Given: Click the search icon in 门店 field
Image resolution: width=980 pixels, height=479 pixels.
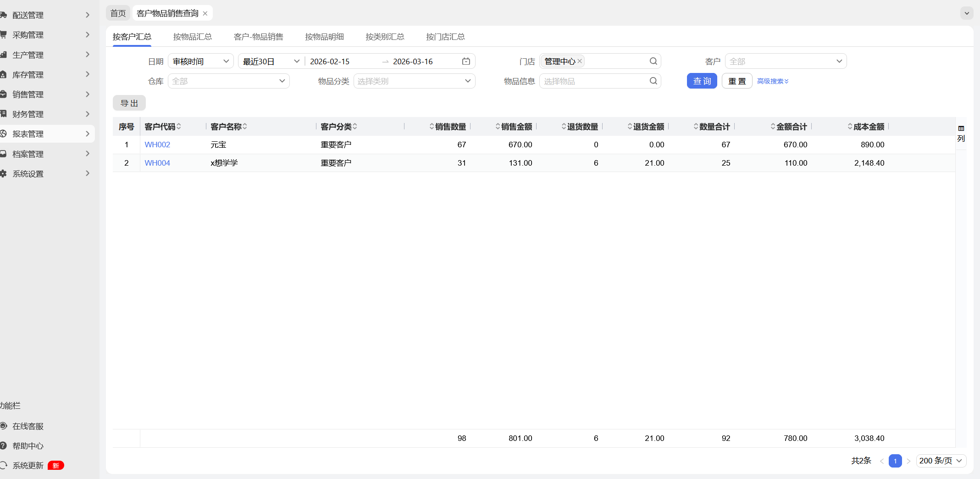Looking at the screenshot, I should click(x=653, y=61).
